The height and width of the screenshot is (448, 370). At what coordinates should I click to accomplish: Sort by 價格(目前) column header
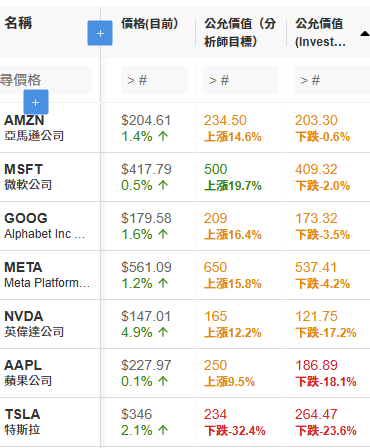(x=150, y=24)
